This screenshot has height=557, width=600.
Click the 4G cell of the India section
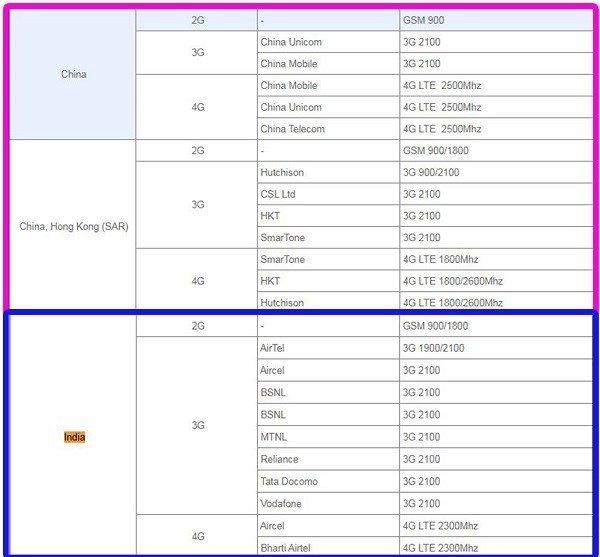coord(197,536)
